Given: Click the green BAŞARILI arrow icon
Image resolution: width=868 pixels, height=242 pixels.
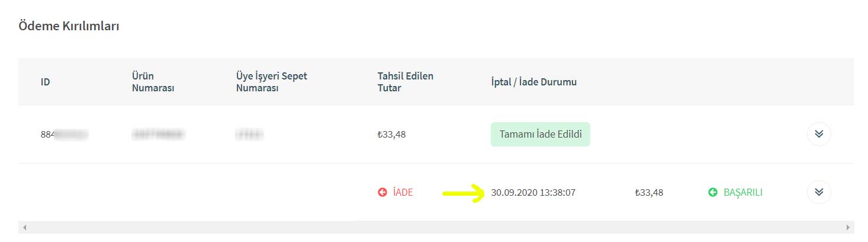Looking at the screenshot, I should (713, 192).
